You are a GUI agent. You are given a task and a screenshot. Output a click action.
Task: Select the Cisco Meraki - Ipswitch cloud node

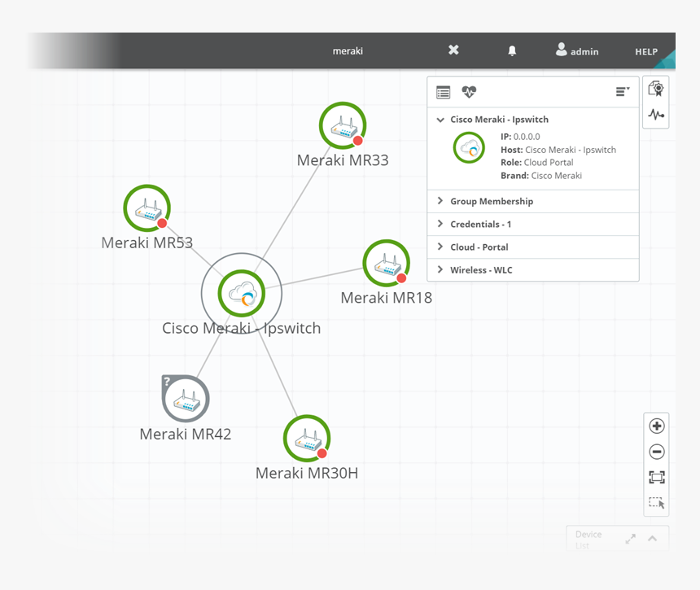[x=242, y=293]
